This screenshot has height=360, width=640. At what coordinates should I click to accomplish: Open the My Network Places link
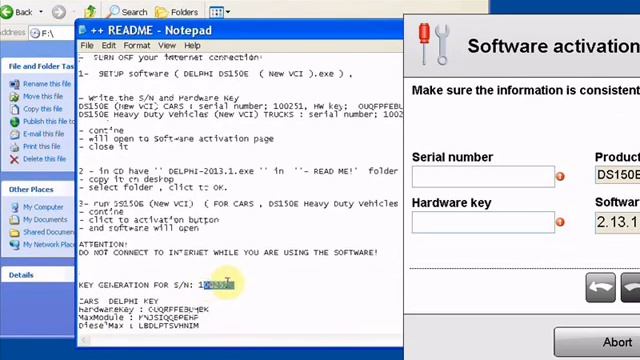pyautogui.click(x=49, y=244)
